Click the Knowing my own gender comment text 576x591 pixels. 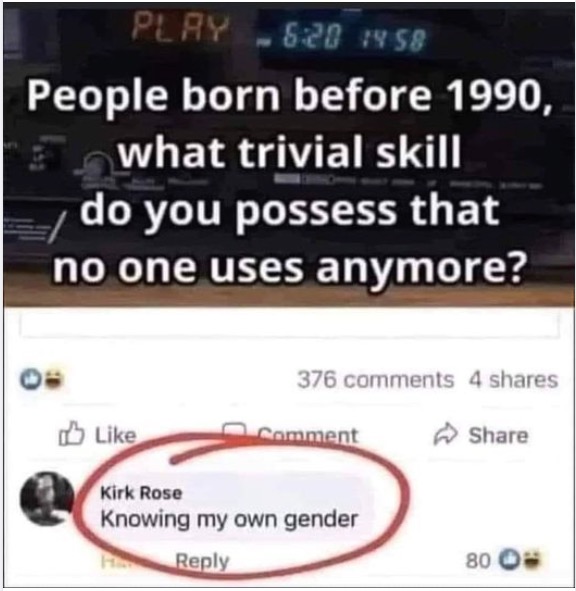[229, 519]
